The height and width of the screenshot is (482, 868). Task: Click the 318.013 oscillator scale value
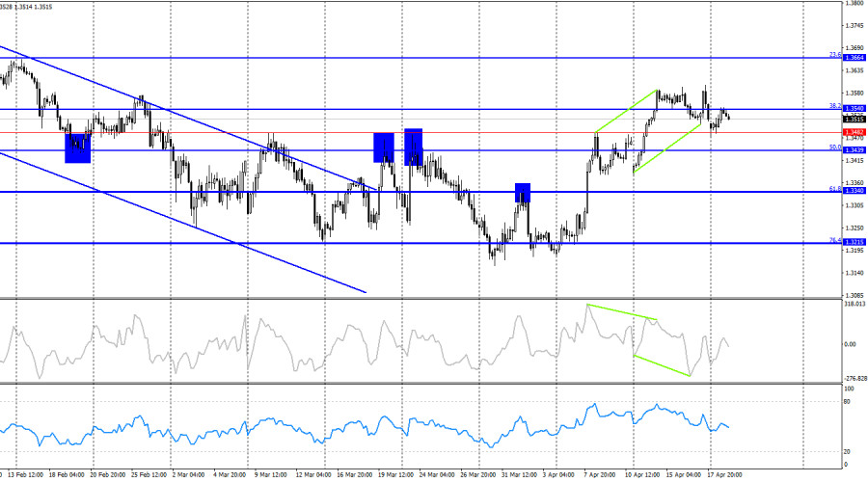pyautogui.click(x=854, y=304)
